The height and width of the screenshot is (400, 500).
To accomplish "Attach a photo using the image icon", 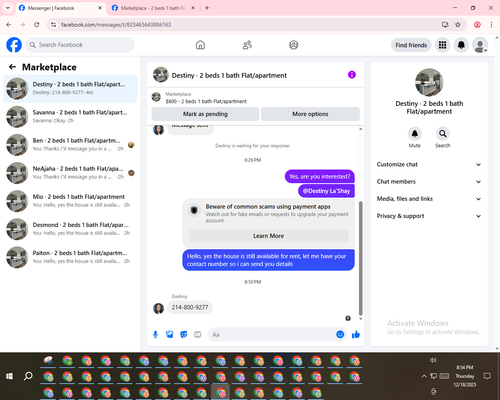I will pyautogui.click(x=170, y=334).
